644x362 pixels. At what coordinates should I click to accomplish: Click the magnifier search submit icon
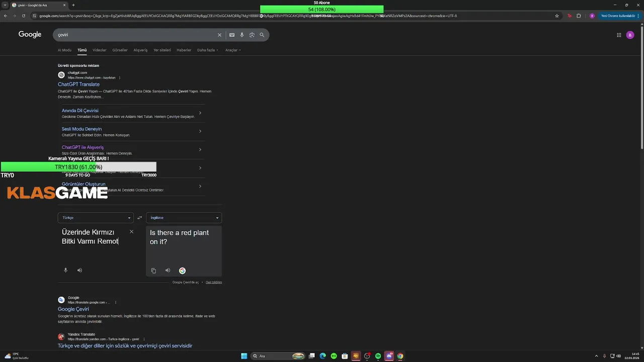[x=262, y=35]
